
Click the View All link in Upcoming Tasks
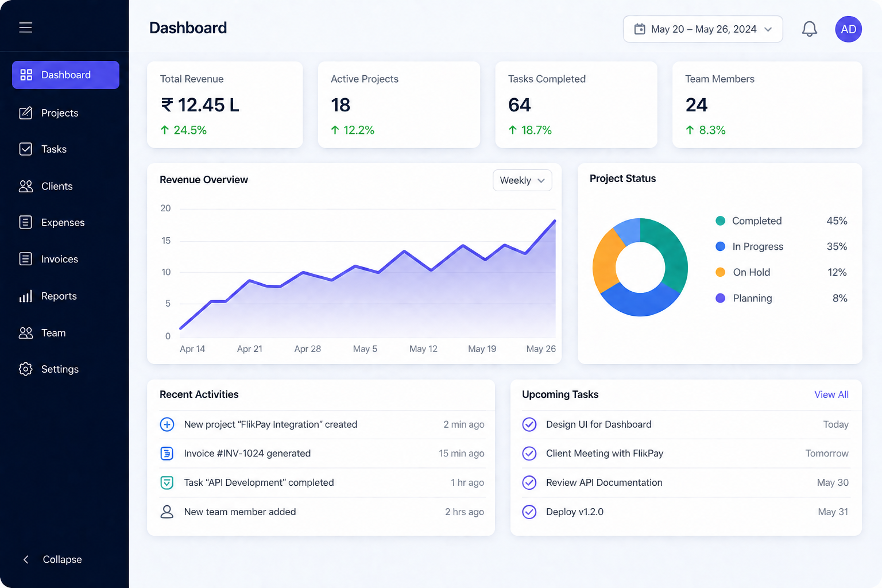(831, 394)
